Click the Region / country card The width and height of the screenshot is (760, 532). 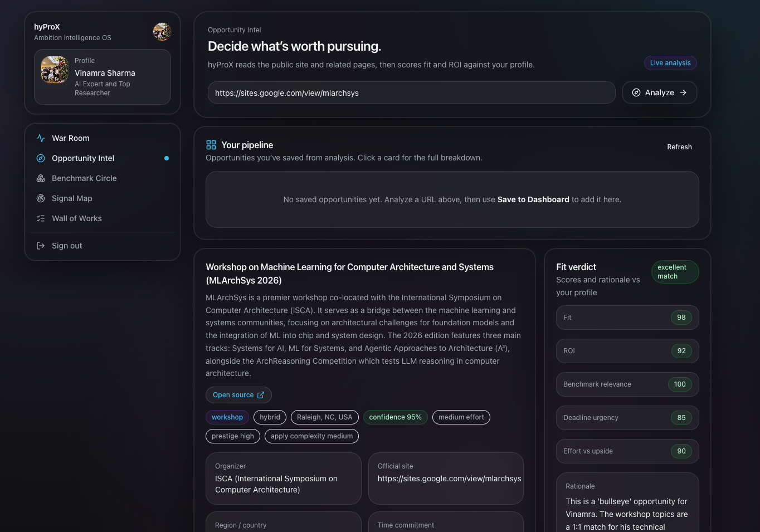coord(284,522)
